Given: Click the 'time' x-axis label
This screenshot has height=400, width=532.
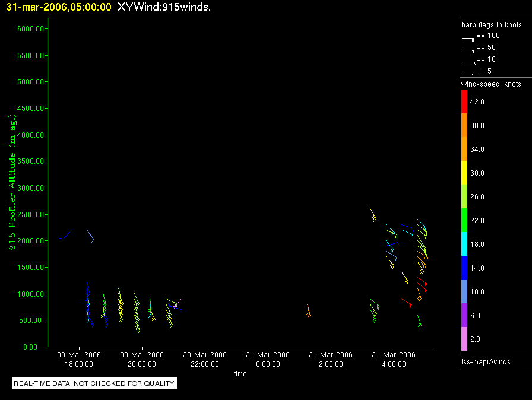Looking at the screenshot, I should (x=240, y=373).
